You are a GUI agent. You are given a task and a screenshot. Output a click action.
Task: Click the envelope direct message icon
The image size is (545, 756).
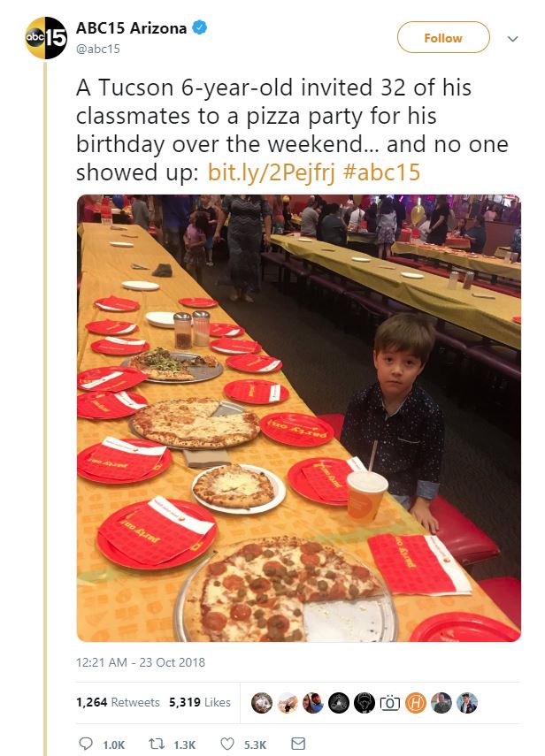point(298,744)
